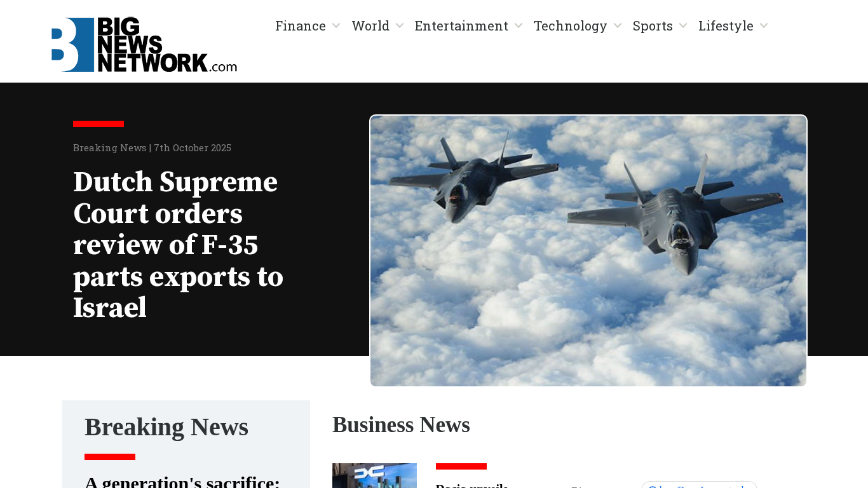Click the Big News Network logo
The height and width of the screenshot is (488, 868).
coord(144,44)
